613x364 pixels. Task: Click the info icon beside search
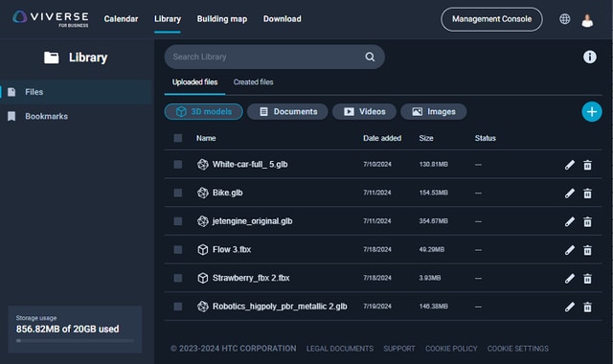(x=590, y=57)
